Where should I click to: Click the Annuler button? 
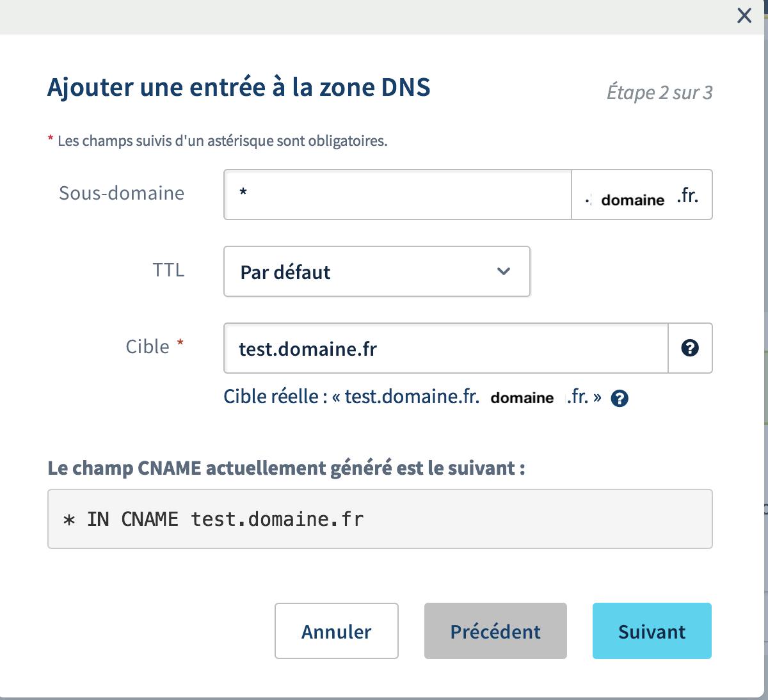[x=337, y=631]
